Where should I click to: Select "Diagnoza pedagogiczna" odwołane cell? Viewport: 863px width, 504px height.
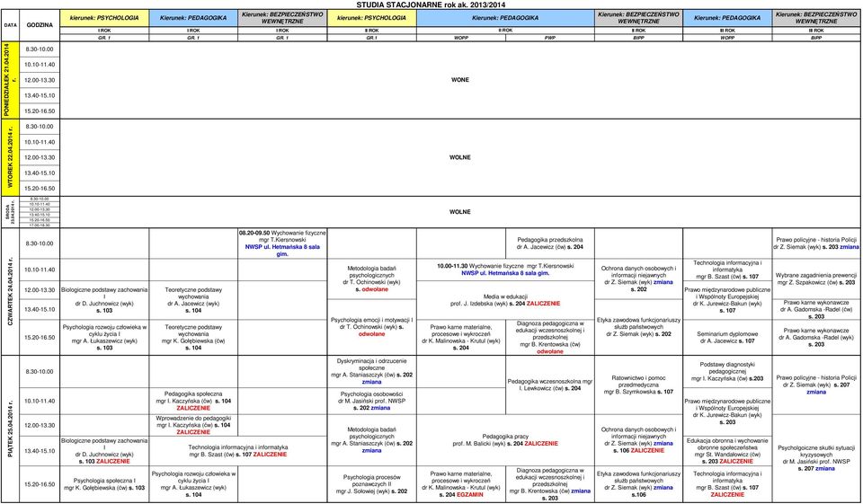[x=550, y=337]
